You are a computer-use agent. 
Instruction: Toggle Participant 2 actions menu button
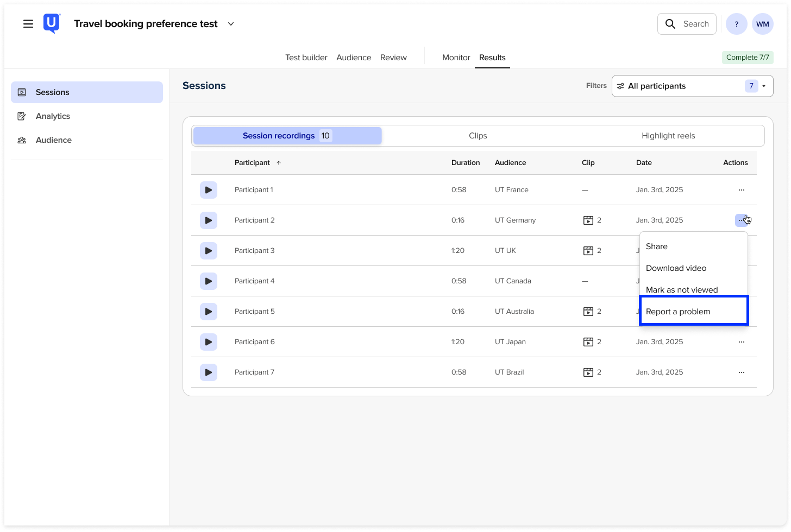pos(741,220)
